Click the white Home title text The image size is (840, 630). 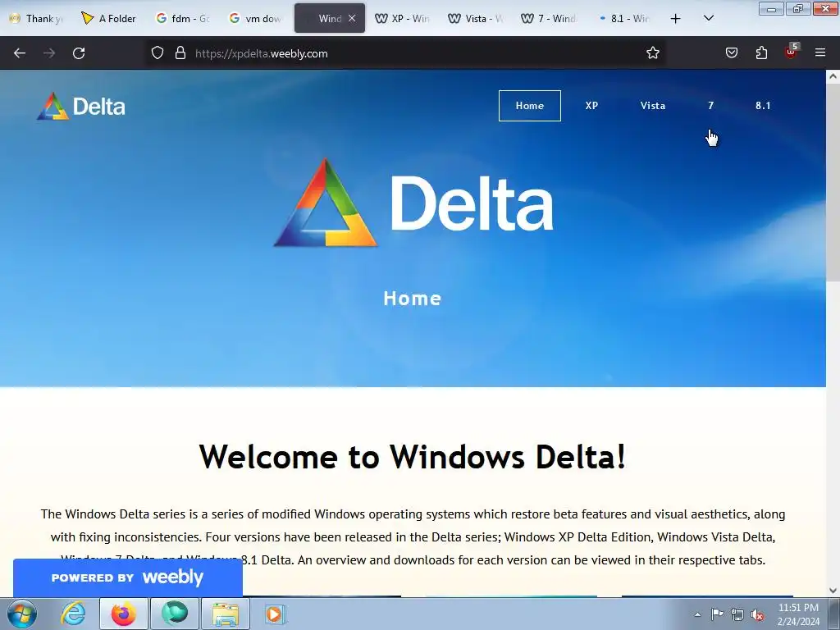click(413, 299)
